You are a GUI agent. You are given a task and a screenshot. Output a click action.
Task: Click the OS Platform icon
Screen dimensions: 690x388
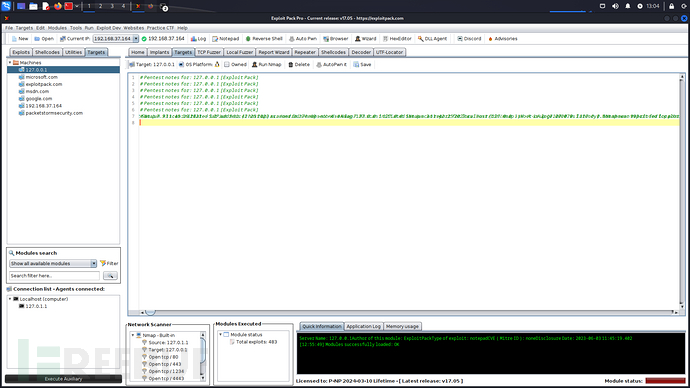[217, 64]
